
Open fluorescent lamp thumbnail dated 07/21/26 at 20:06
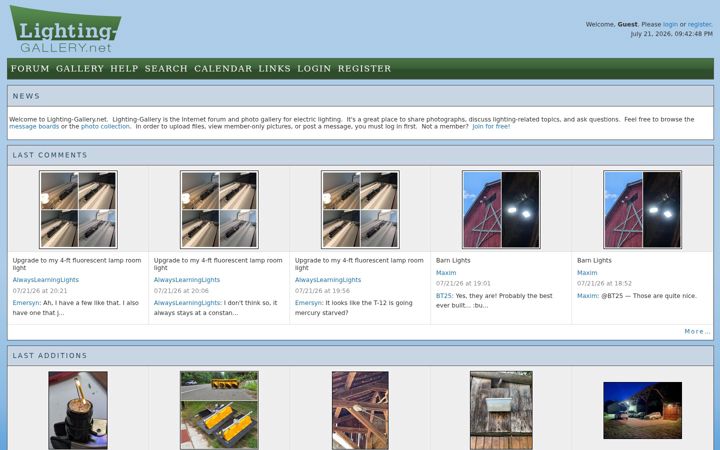coord(219,209)
